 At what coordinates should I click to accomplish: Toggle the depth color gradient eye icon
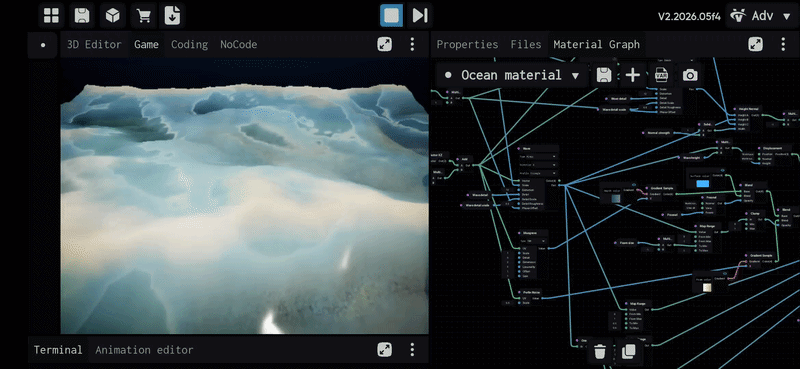point(634,185)
